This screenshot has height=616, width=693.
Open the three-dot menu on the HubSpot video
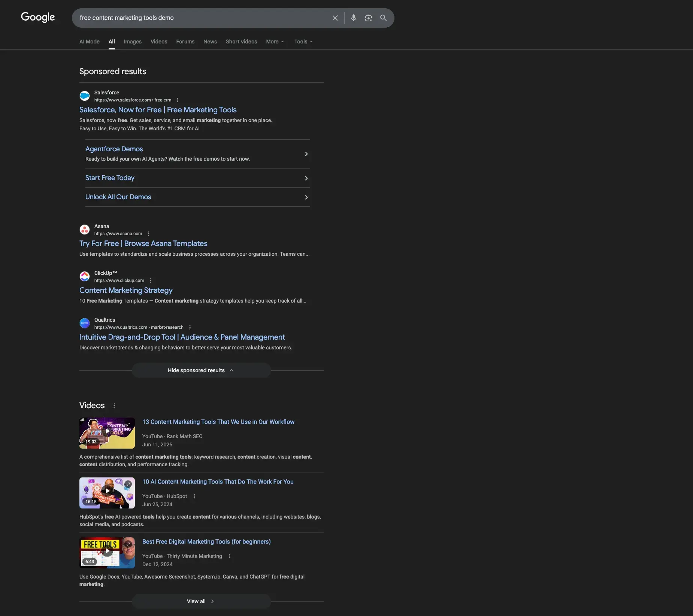194,496
